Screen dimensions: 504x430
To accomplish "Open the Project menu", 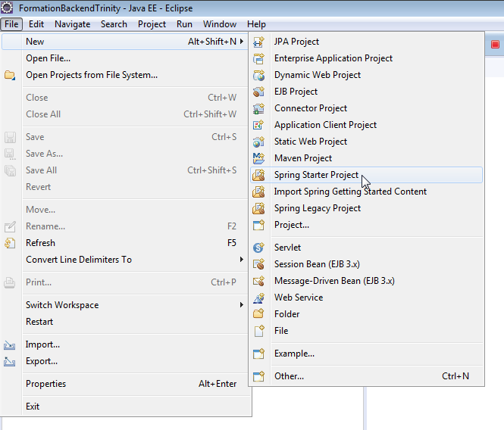I will click(x=152, y=24).
